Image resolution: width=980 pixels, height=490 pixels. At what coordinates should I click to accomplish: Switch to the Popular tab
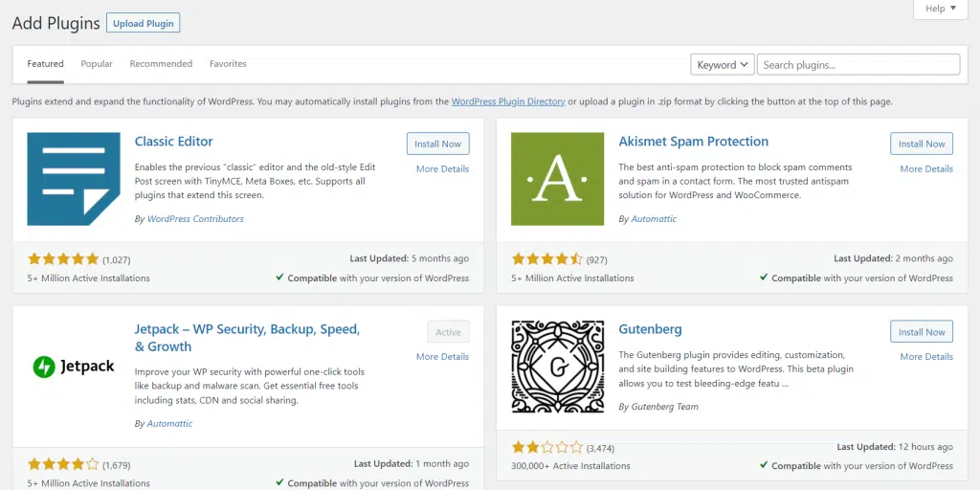click(x=97, y=64)
